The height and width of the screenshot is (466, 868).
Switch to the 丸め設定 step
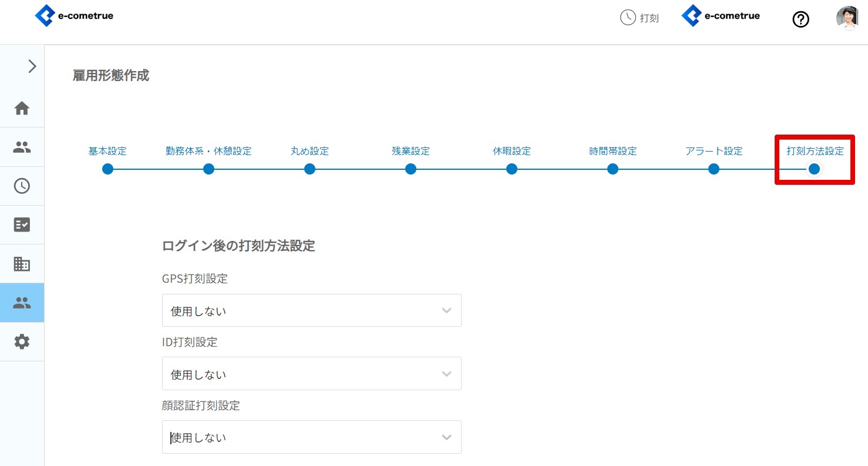pos(309,169)
